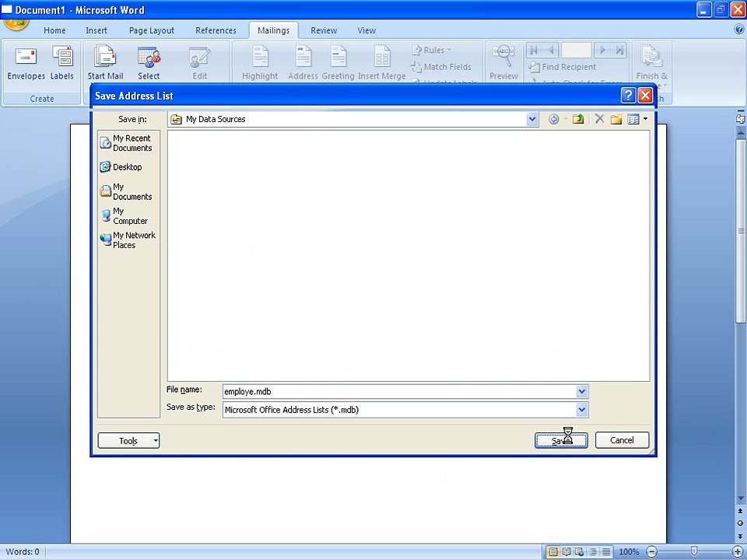
Task: Click the record number box in the ribbon
Action: (577, 50)
